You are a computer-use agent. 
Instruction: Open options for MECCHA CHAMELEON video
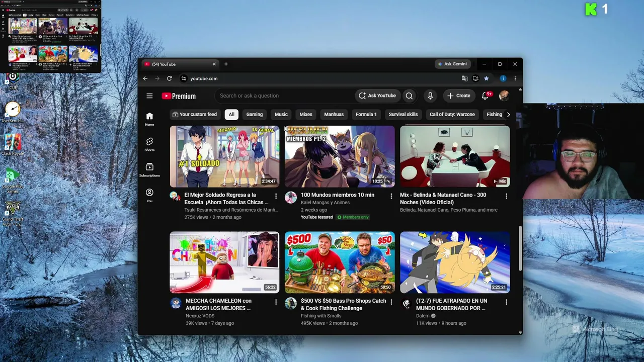[276, 302]
